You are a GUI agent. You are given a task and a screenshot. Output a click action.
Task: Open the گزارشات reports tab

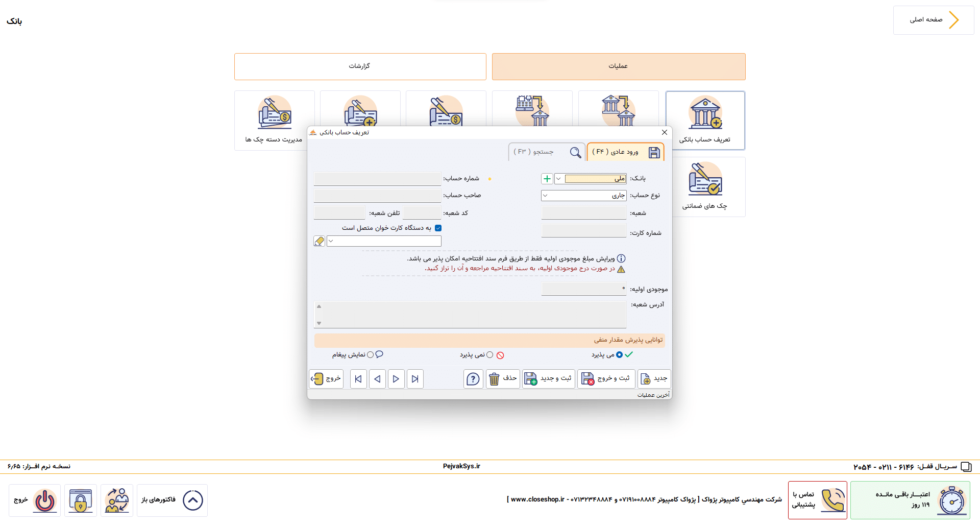(x=360, y=66)
